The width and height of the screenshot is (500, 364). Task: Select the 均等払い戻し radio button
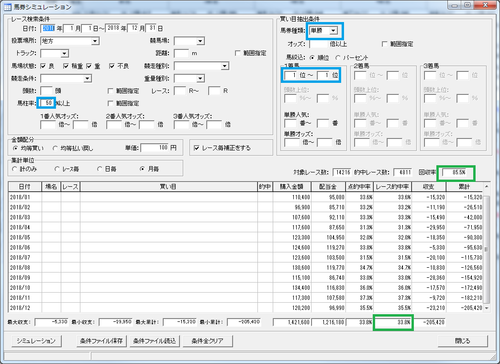pos(55,148)
